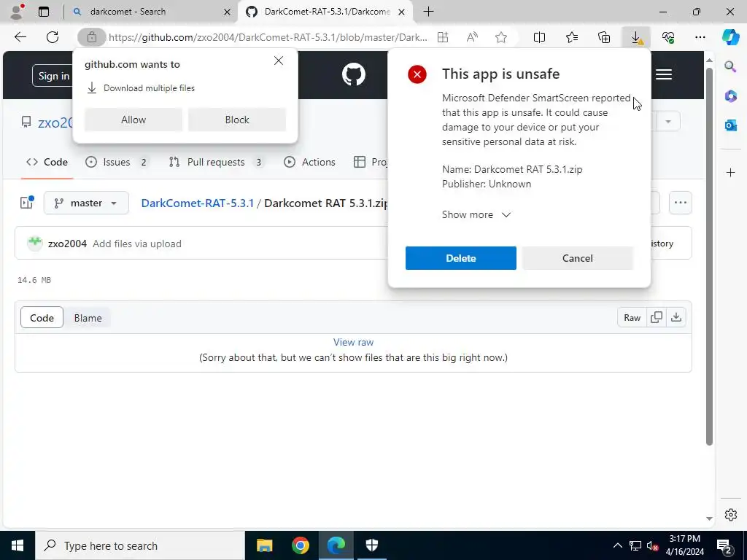This screenshot has height=560, width=747.
Task: Click the sidebar Search icon
Action: [x=730, y=66]
